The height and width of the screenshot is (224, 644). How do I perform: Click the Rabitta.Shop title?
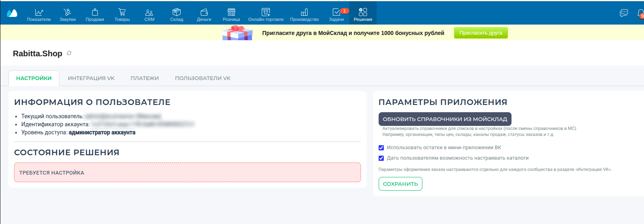coord(37,53)
